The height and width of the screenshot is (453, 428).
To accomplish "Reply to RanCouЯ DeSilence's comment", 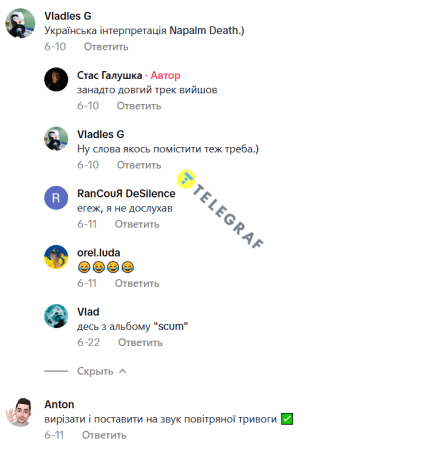I will (x=137, y=224).
